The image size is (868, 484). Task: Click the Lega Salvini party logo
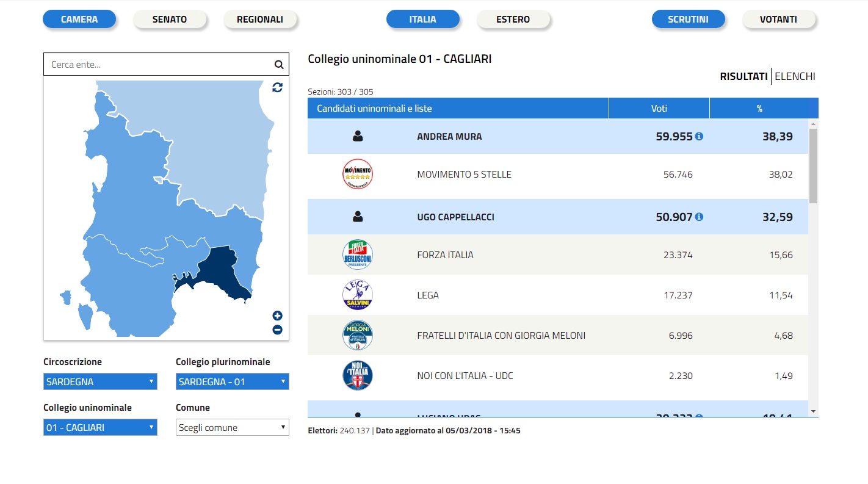pyautogui.click(x=358, y=295)
